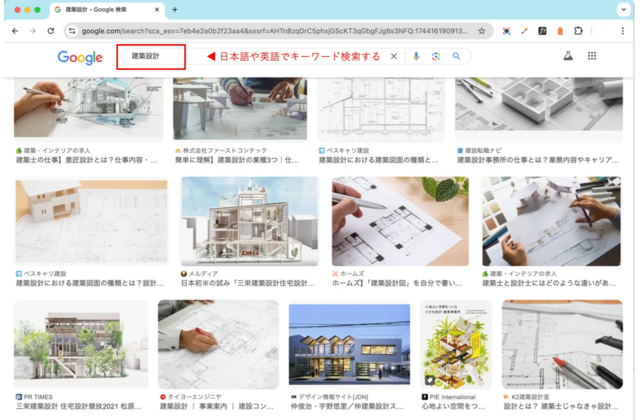Click source label デザイン情報サイト[JDN]
Viewport: 640px width, 420px height.
[333, 397]
